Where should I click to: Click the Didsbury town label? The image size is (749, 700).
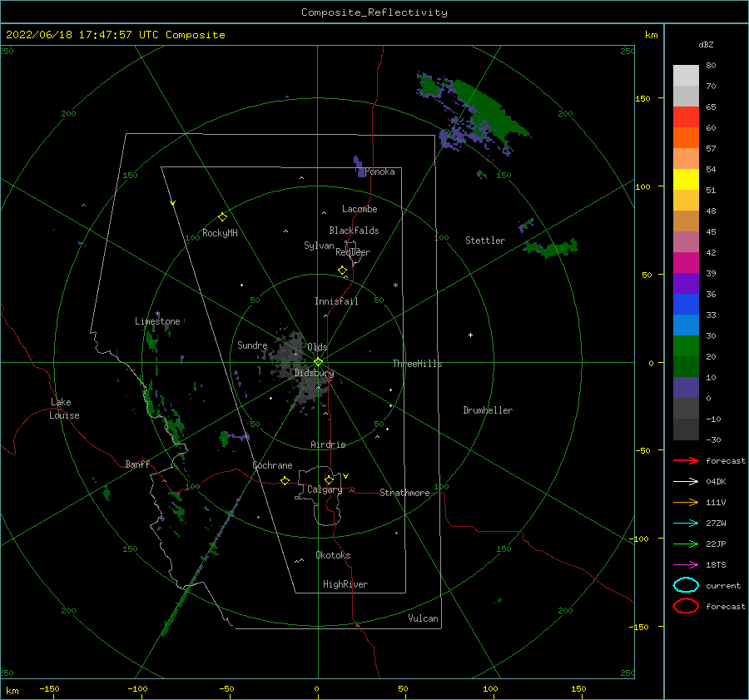pyautogui.click(x=314, y=373)
